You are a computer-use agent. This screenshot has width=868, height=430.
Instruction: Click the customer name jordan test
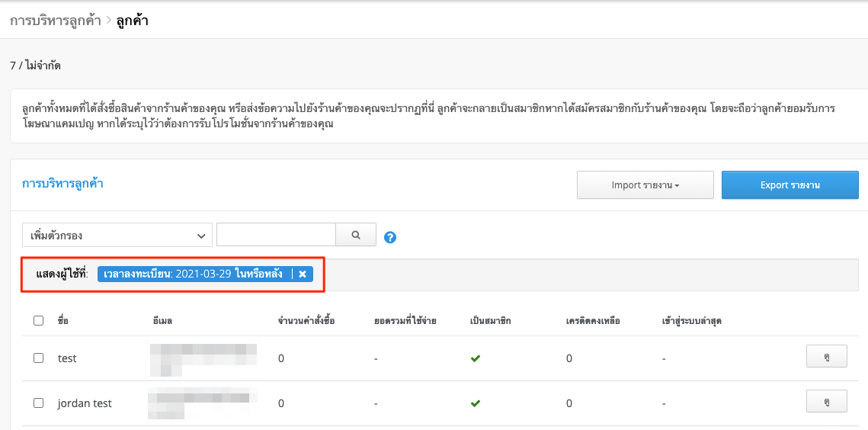click(x=85, y=403)
